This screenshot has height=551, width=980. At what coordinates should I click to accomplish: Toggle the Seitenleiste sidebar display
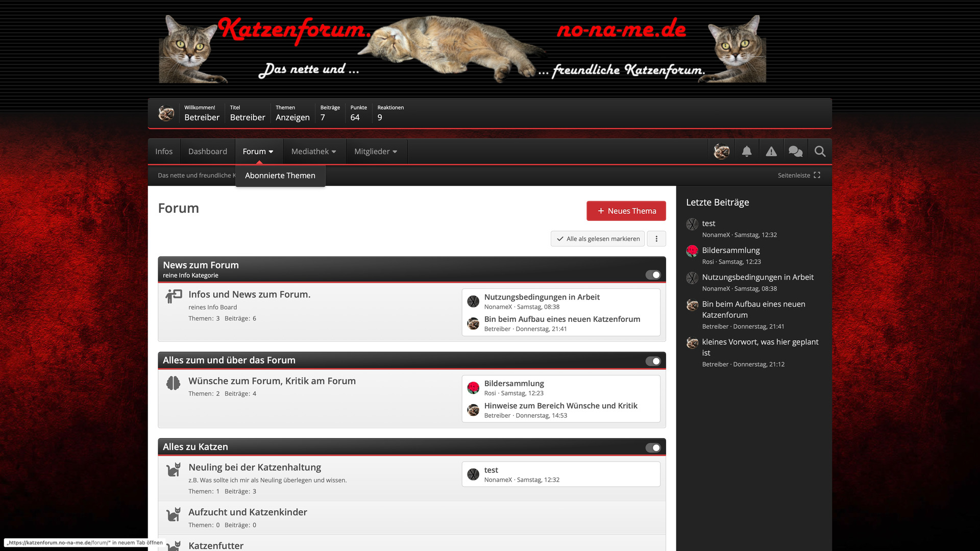[799, 176]
